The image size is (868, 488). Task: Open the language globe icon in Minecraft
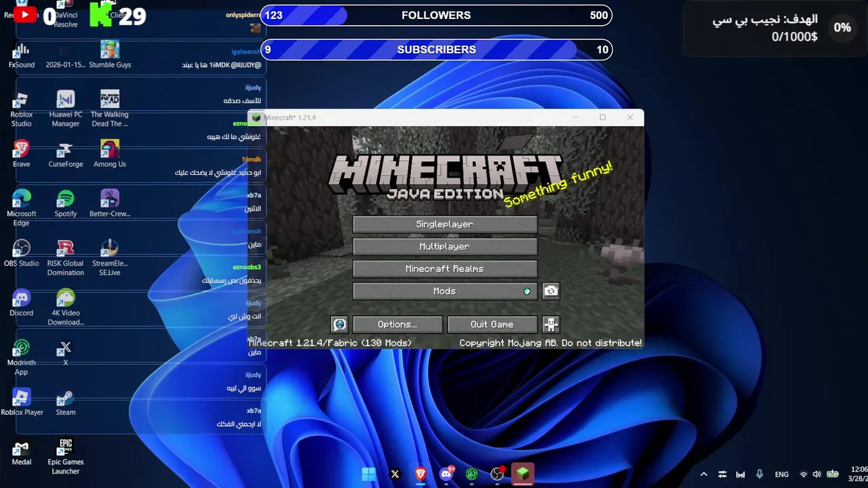point(340,325)
